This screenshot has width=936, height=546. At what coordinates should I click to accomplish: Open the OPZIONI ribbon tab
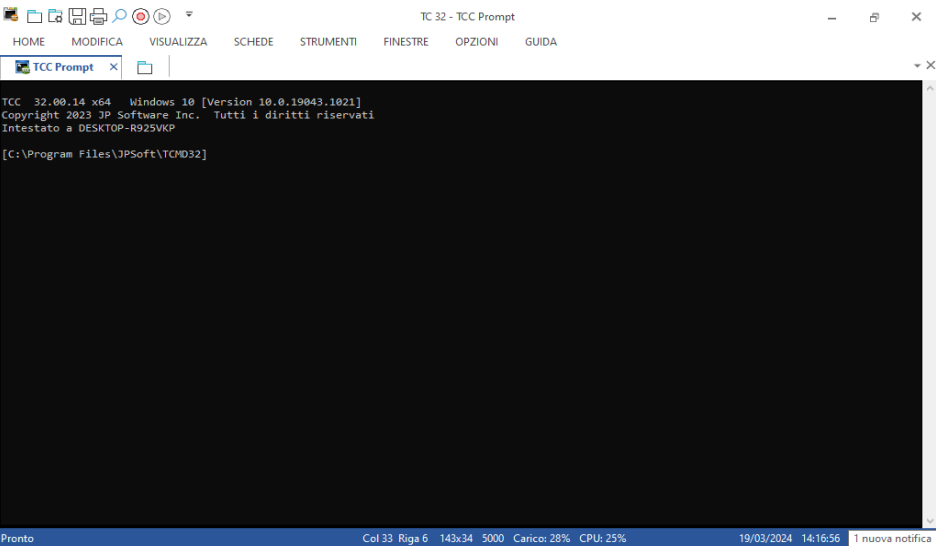[x=476, y=42]
